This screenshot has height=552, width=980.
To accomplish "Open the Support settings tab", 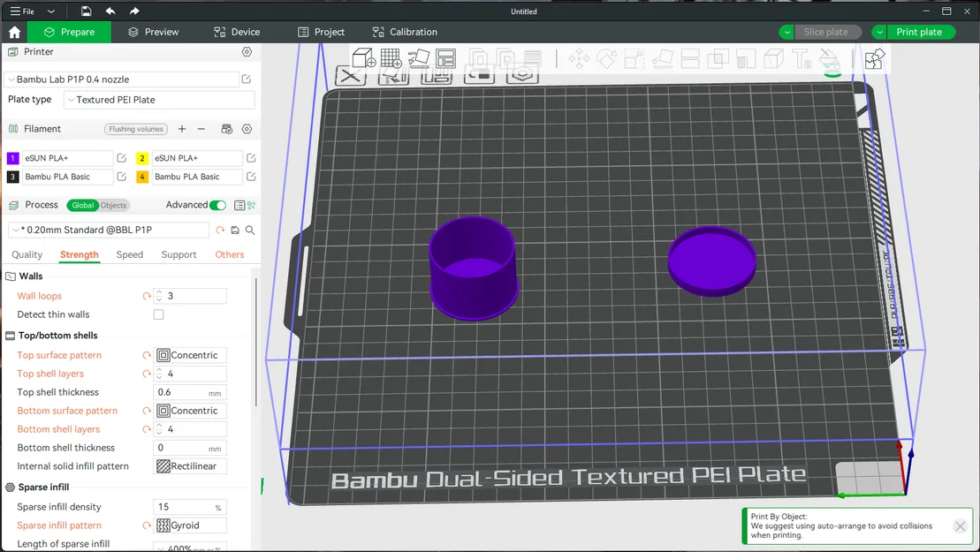I will pyautogui.click(x=179, y=254).
